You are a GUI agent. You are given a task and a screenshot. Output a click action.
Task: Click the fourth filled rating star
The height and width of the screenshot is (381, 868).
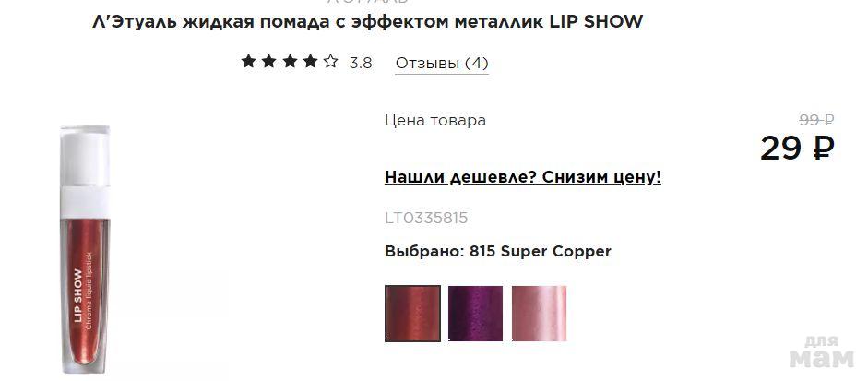pos(311,62)
